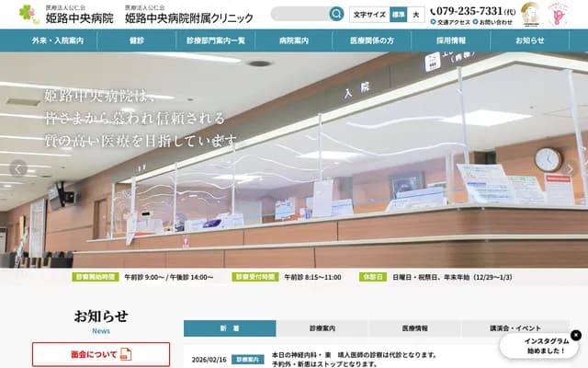Open 病院案内 menu
Viewport: 588px width, 368px height.
click(x=294, y=40)
